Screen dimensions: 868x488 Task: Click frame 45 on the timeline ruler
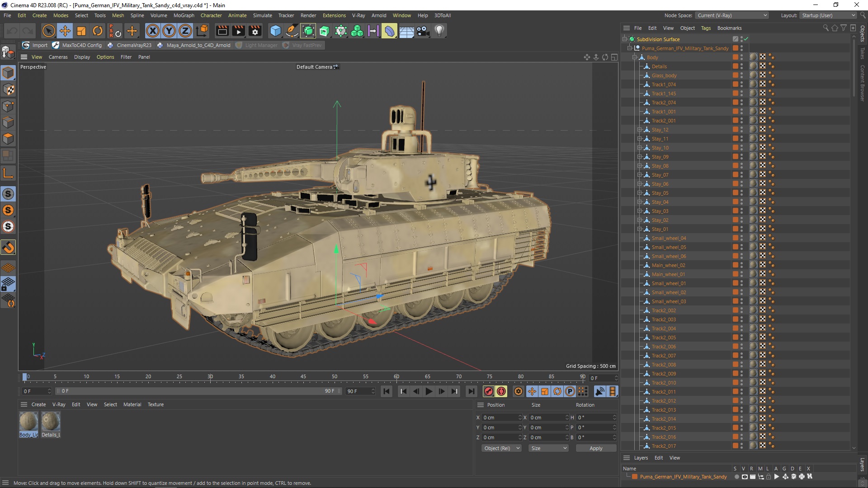(x=303, y=376)
